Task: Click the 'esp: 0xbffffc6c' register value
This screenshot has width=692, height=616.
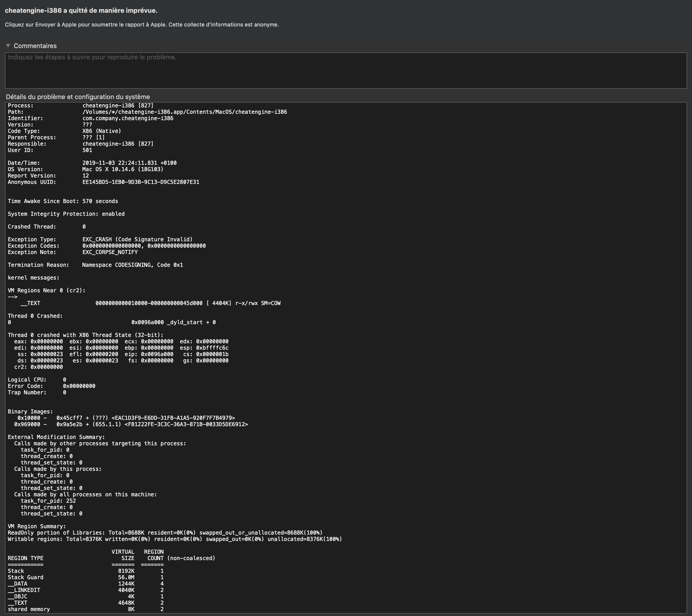Action: point(204,348)
